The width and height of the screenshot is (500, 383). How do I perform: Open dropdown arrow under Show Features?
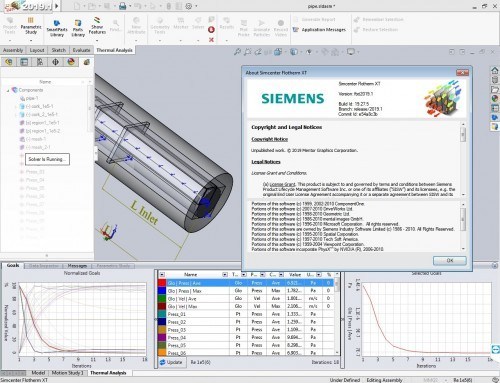[x=97, y=41]
